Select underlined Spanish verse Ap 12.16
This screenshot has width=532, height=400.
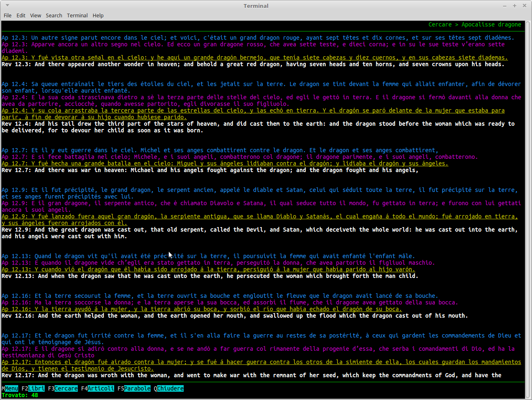click(x=202, y=309)
